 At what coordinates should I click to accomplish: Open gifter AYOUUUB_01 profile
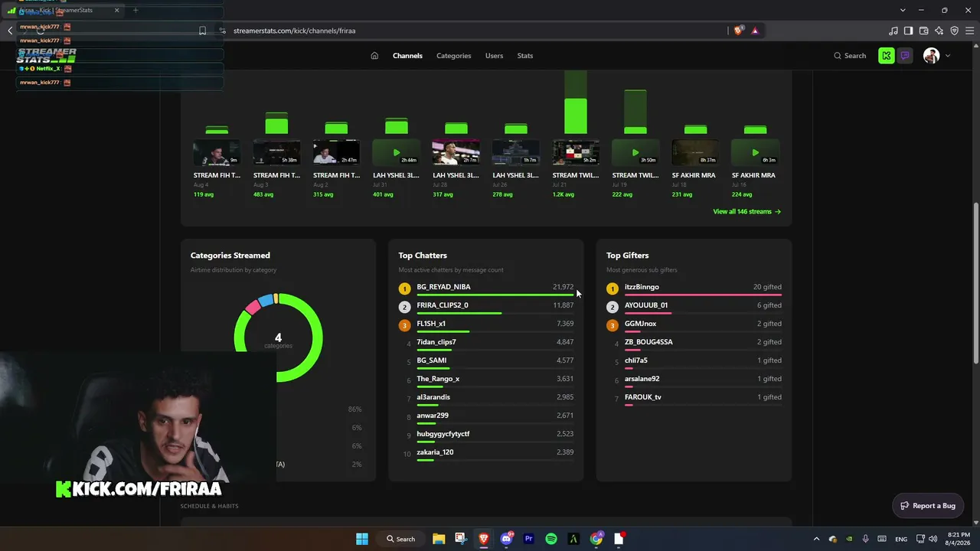click(646, 305)
